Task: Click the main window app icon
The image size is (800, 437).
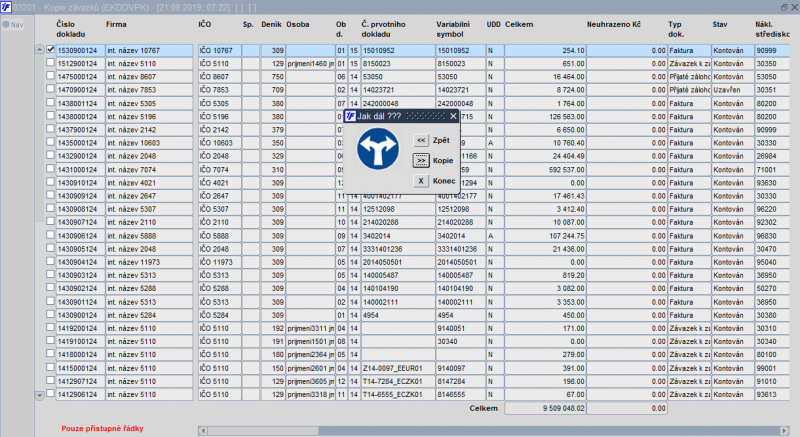Action: (6, 7)
